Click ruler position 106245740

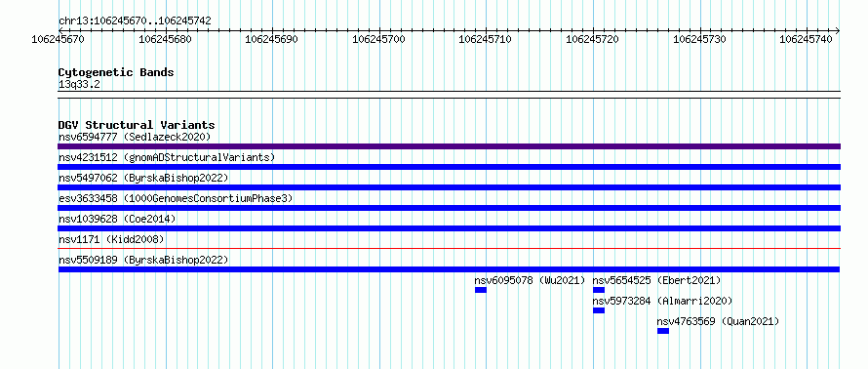807,39
